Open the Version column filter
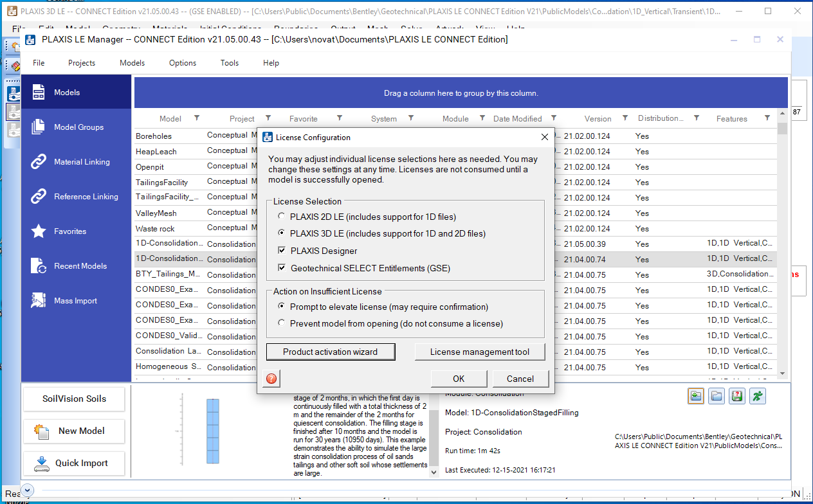 tap(625, 118)
